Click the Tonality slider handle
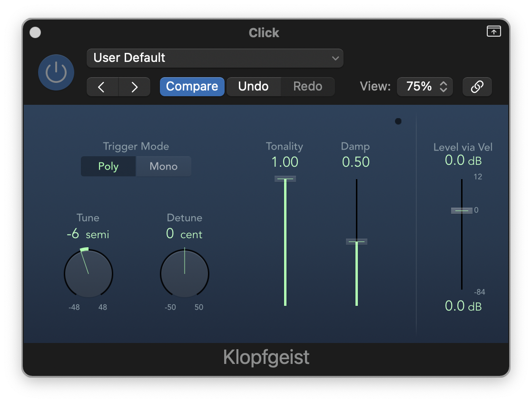The image size is (532, 403). coord(285,179)
